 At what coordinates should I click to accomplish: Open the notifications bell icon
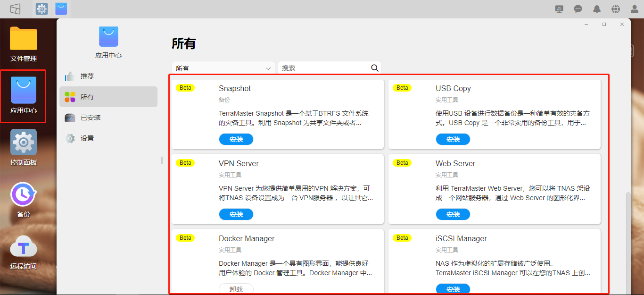pyautogui.click(x=597, y=9)
